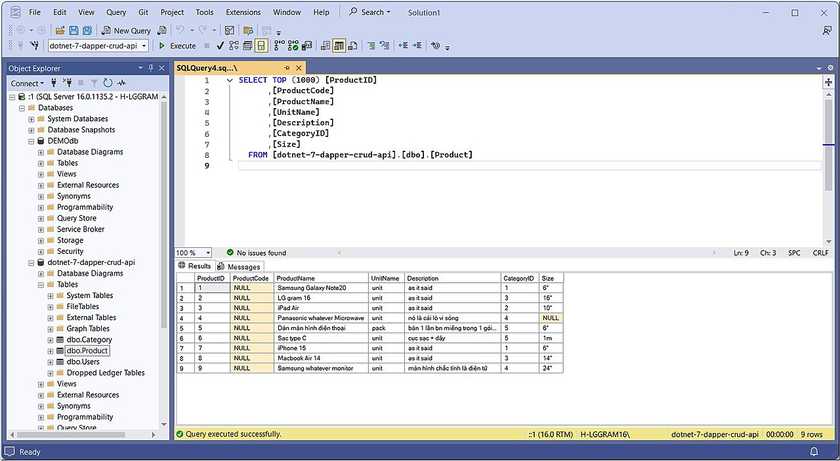This screenshot has width=840, height=461.
Task: Open the Connect dropdown in Object Explorer
Action: tap(27, 83)
